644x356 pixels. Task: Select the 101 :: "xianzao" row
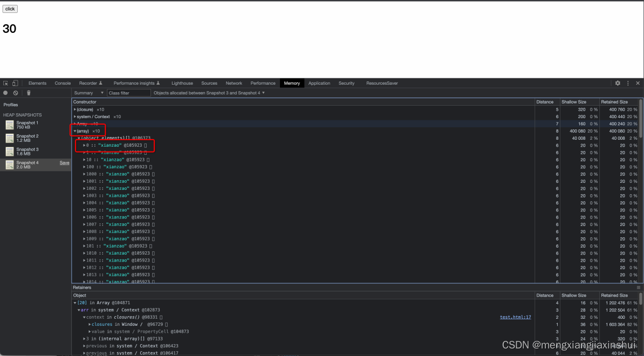[x=355, y=246]
